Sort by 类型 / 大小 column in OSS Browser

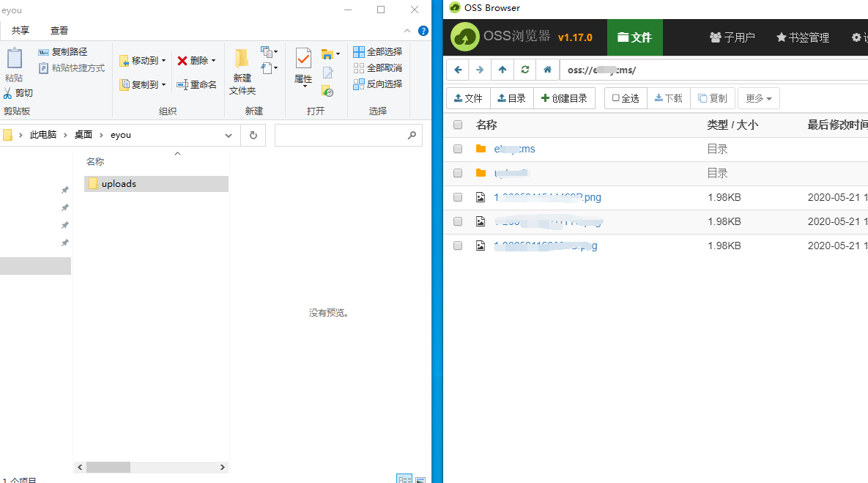732,125
